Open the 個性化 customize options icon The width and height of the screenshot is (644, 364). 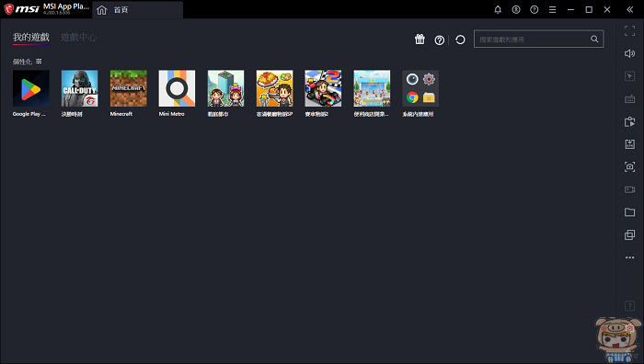(39, 62)
